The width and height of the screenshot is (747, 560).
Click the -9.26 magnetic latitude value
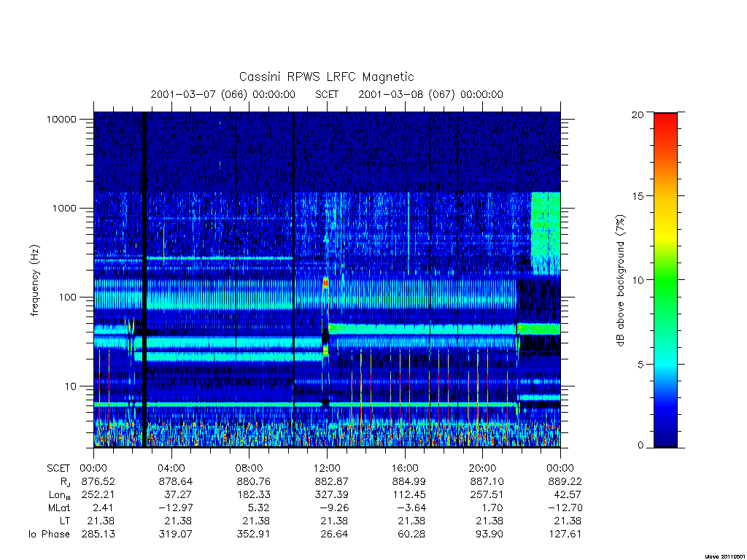click(333, 508)
